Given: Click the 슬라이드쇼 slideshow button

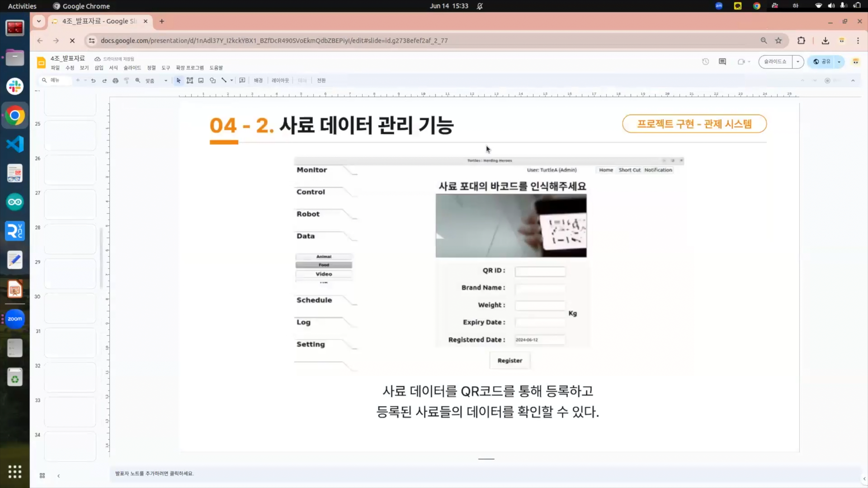Looking at the screenshot, I should coord(775,61).
